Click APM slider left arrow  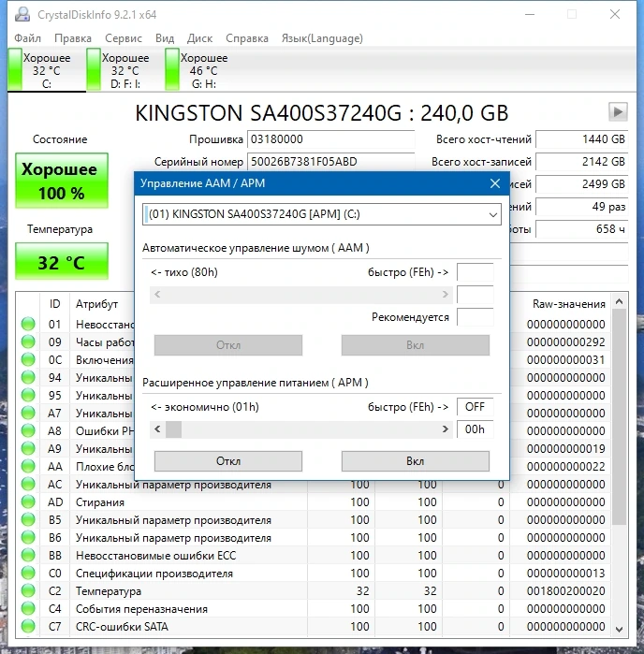157,429
